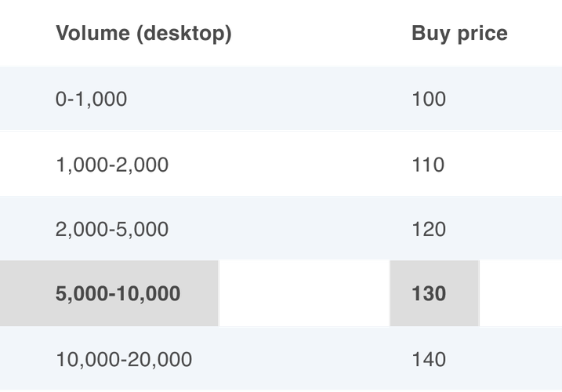
Task: Select the buy price value 120
Action: pos(428,230)
